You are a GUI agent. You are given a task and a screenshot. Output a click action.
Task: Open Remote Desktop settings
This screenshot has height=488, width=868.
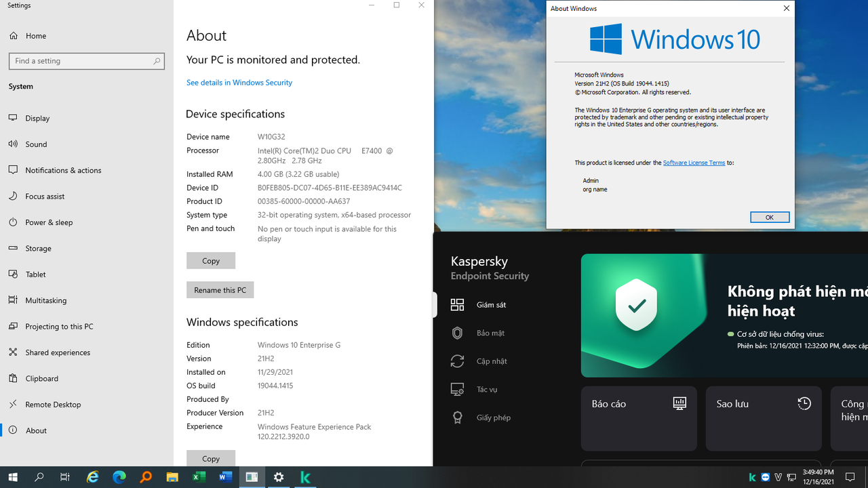(x=87, y=405)
